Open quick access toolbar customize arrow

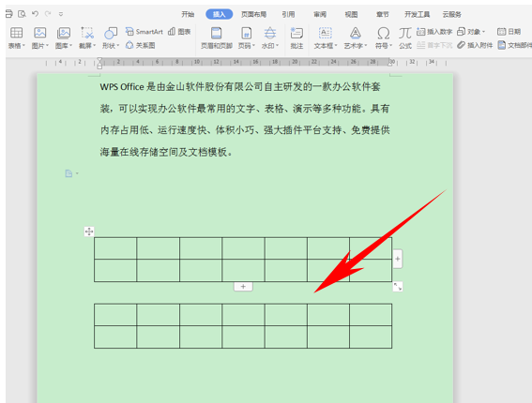[61, 14]
